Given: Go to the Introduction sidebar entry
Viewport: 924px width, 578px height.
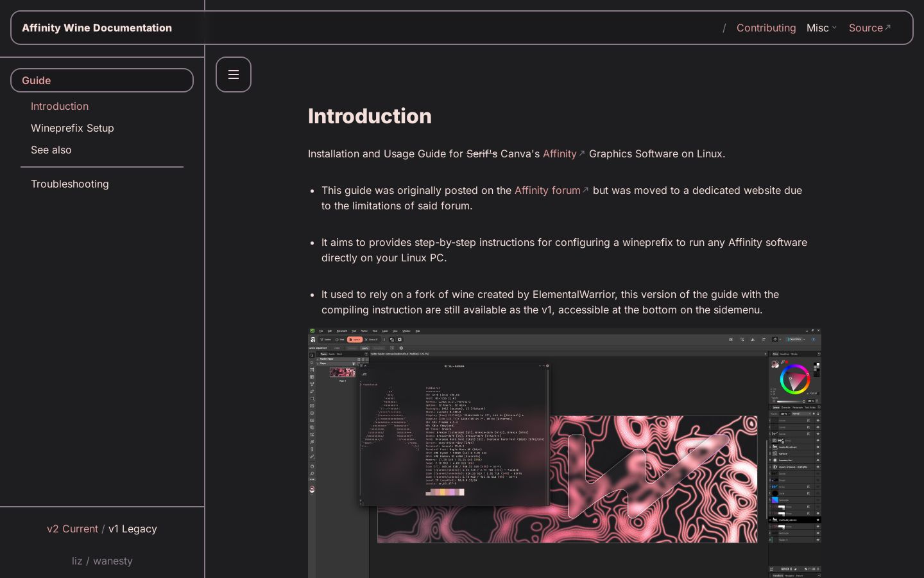Looking at the screenshot, I should point(60,106).
